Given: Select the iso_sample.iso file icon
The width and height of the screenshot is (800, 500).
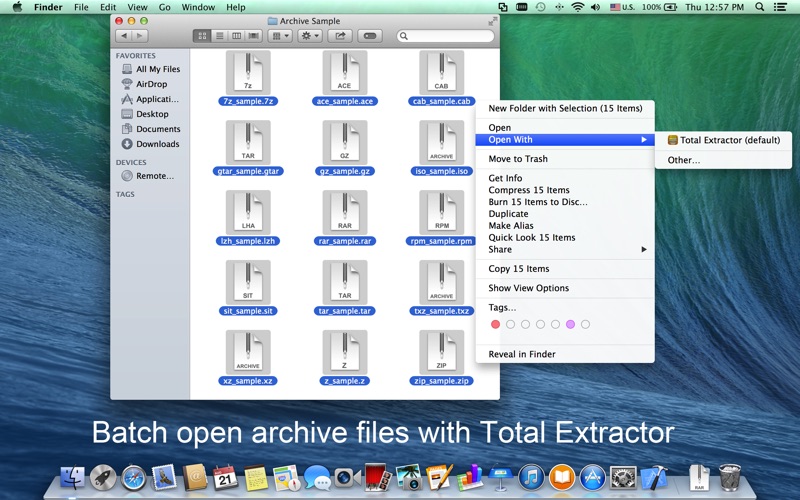Looking at the screenshot, I should point(441,142).
